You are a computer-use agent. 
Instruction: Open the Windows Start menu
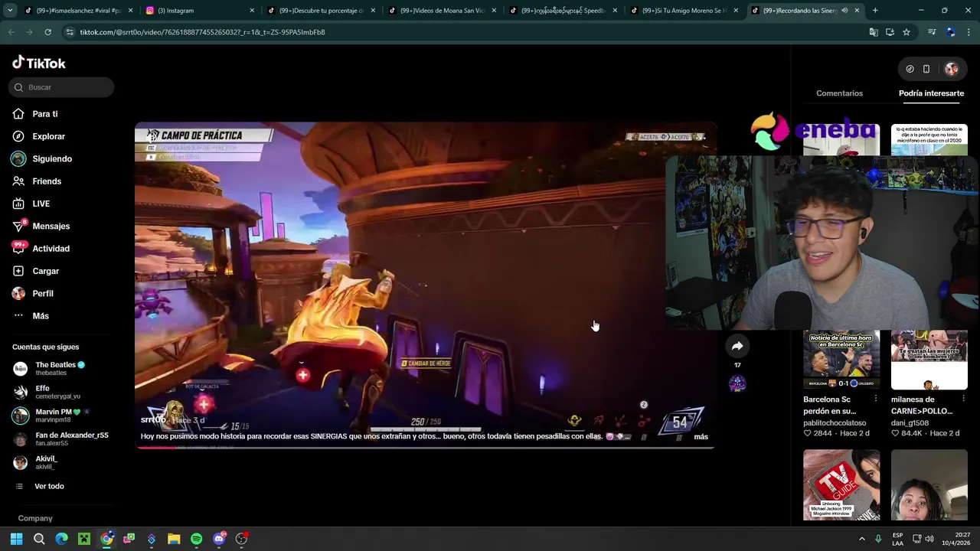coord(16,539)
